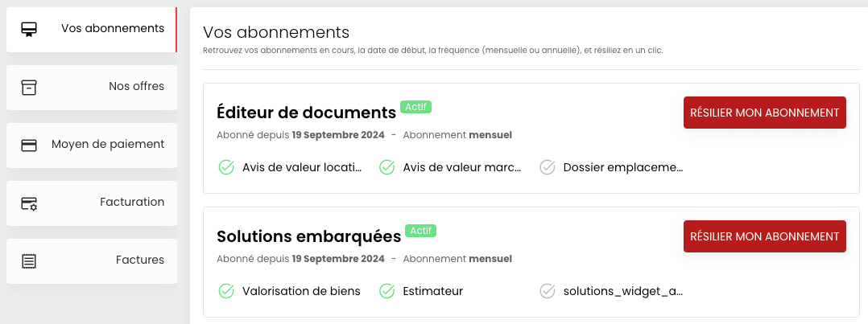Viewport: 868px width, 324px height.
Task: Click the Moyen de paiement card icon
Action: (29, 145)
